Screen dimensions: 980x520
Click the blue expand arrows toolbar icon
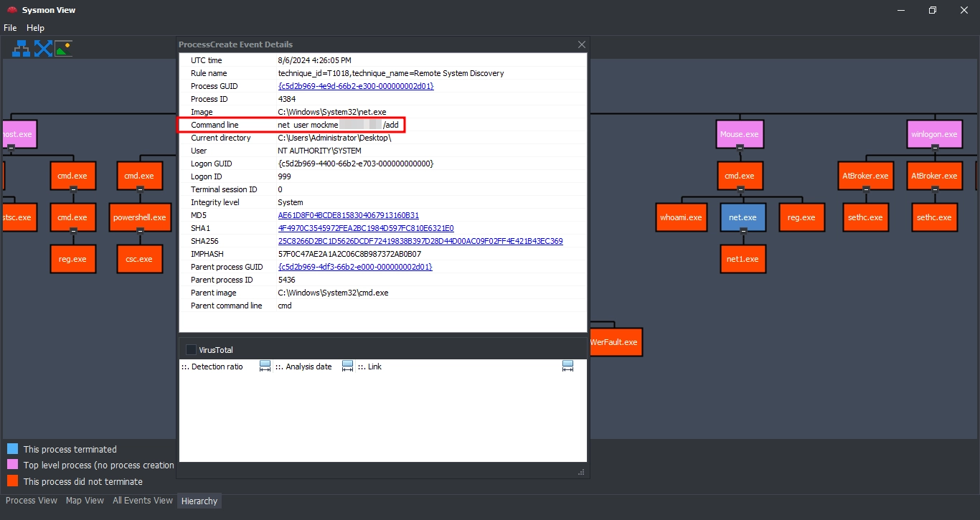(43, 48)
